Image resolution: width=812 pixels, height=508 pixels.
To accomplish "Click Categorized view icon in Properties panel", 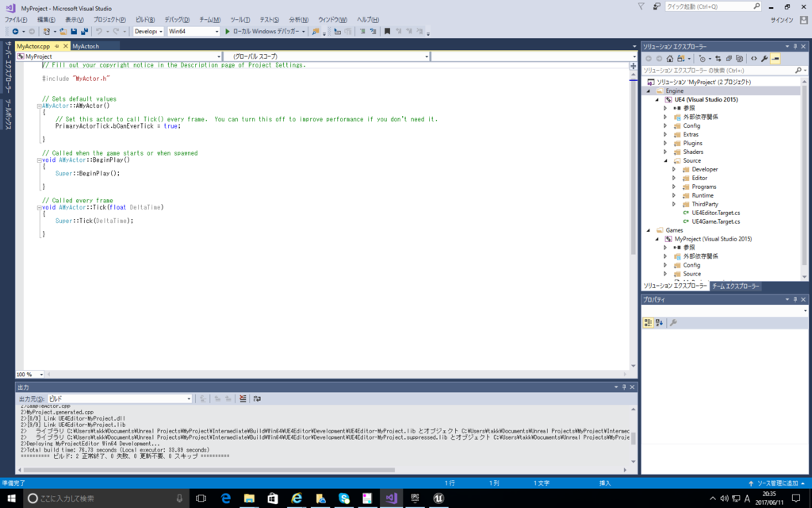I will pyautogui.click(x=648, y=322).
